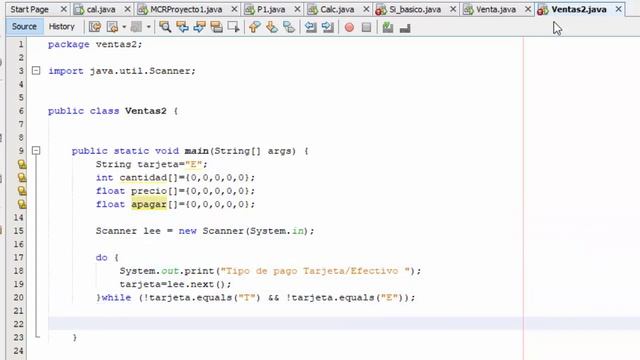The width and height of the screenshot is (640, 360).
Task: Click the Uncomment code icon
Action: (405, 27)
